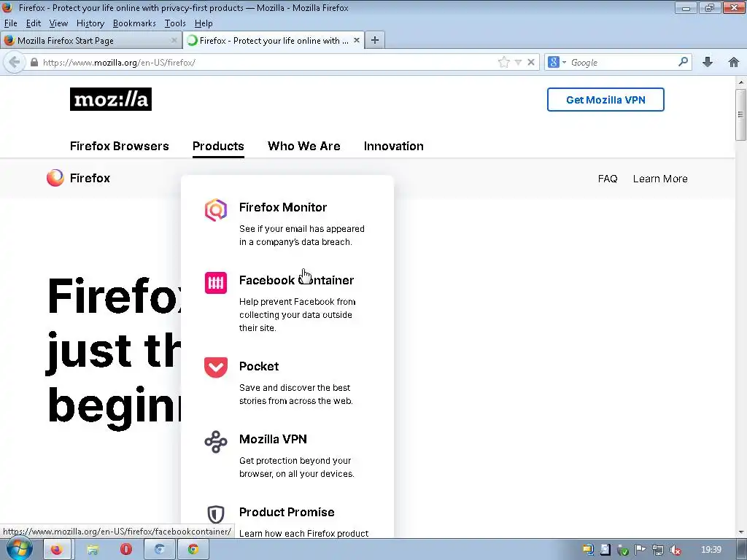
Task: Click the Product Promise shield icon
Action: 216,515
